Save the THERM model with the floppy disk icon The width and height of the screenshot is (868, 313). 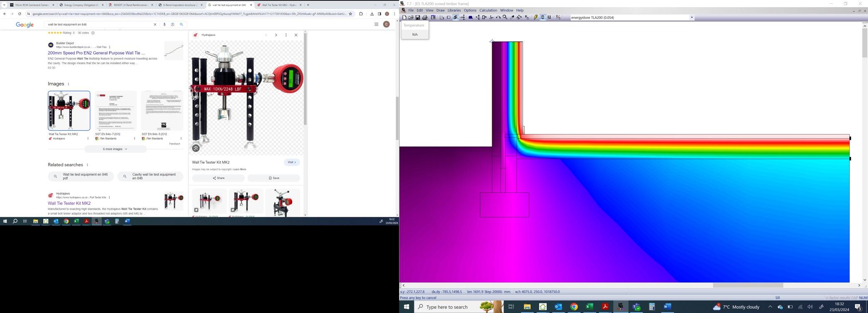418,17
